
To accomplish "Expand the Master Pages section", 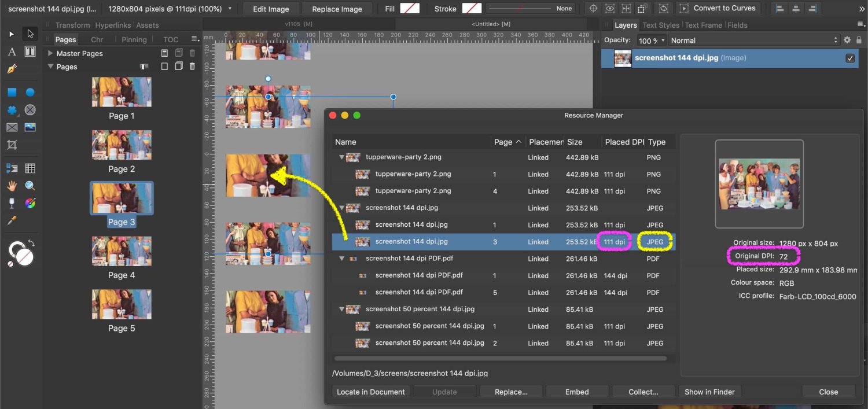I will 50,53.
